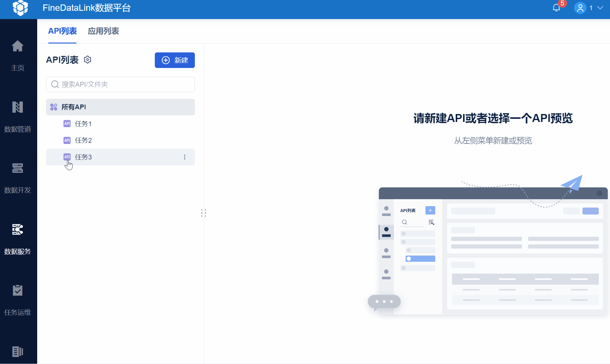Select the 任务2 API item

point(120,140)
